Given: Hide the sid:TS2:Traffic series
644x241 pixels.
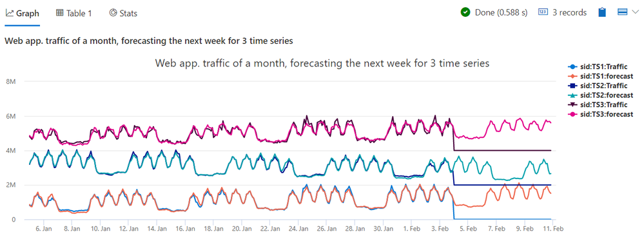Looking at the screenshot, I should pos(600,86).
